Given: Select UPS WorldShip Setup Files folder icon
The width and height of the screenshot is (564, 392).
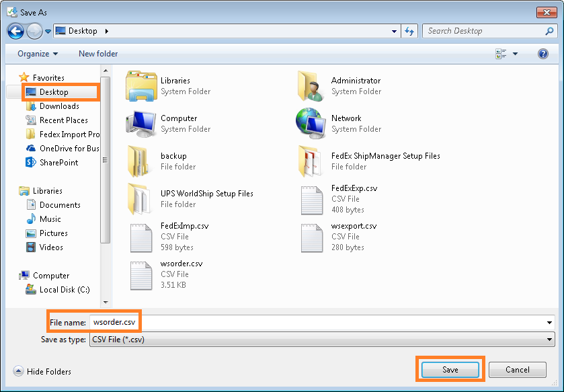Looking at the screenshot, I should (139, 199).
